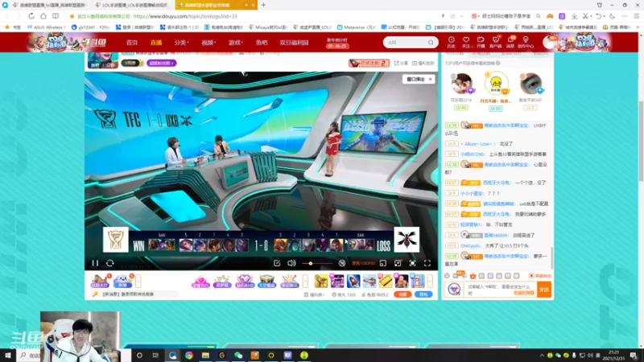Toggle the mini window icon in player
Screen dimensions: 644x362
[383, 263]
